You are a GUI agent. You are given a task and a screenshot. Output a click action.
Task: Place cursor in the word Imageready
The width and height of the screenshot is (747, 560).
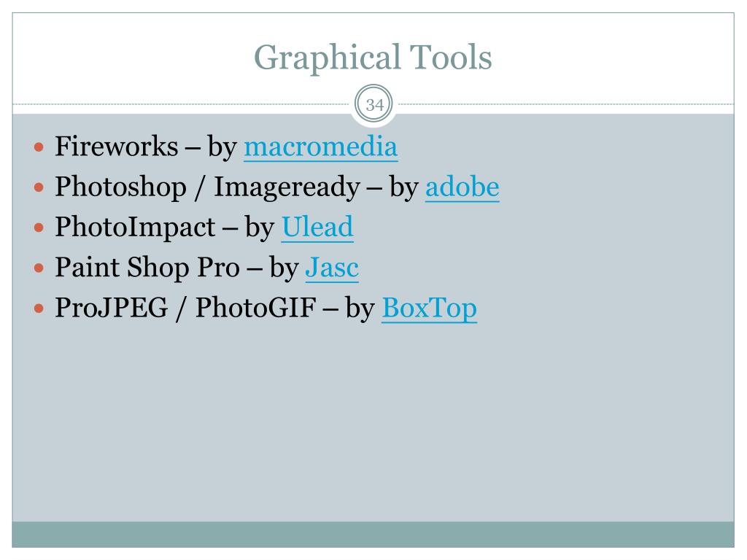pyautogui.click(x=286, y=187)
